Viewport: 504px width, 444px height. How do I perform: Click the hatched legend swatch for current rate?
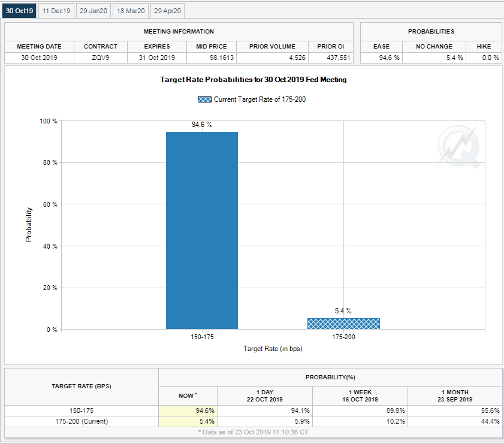(204, 99)
